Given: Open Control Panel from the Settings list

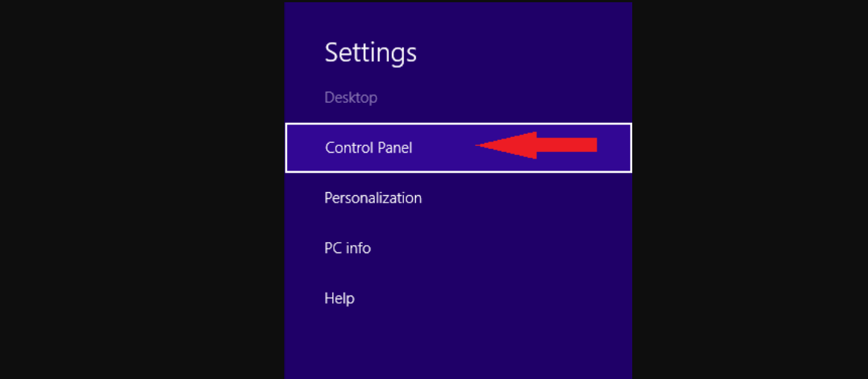Looking at the screenshot, I should coord(458,148).
